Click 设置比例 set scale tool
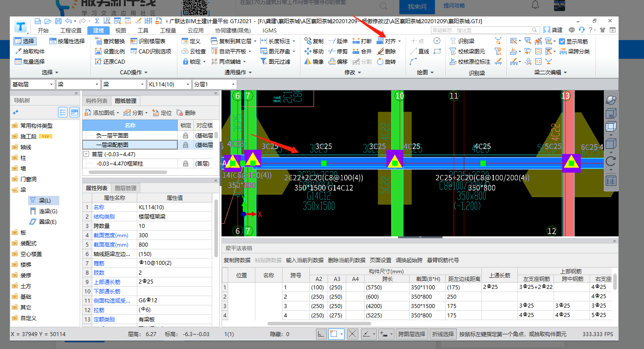 click(x=110, y=51)
